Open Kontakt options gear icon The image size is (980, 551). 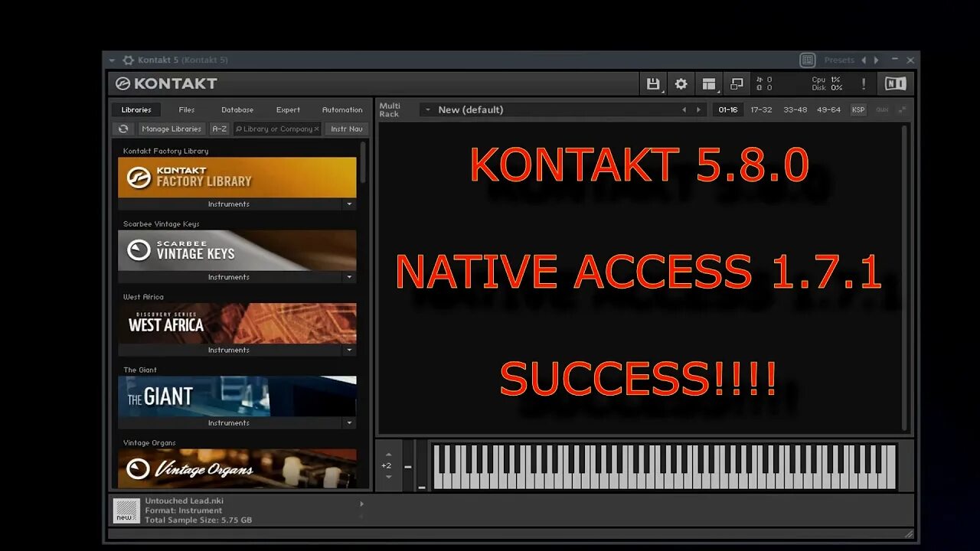tap(681, 84)
